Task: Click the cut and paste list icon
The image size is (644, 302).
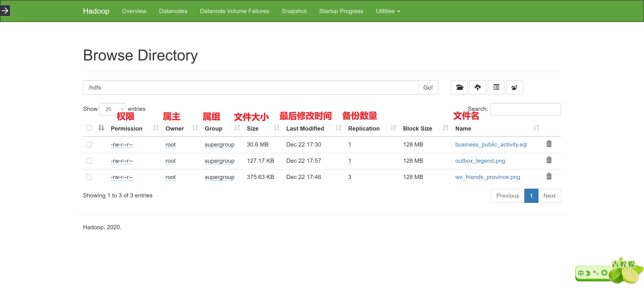Action: (x=496, y=87)
